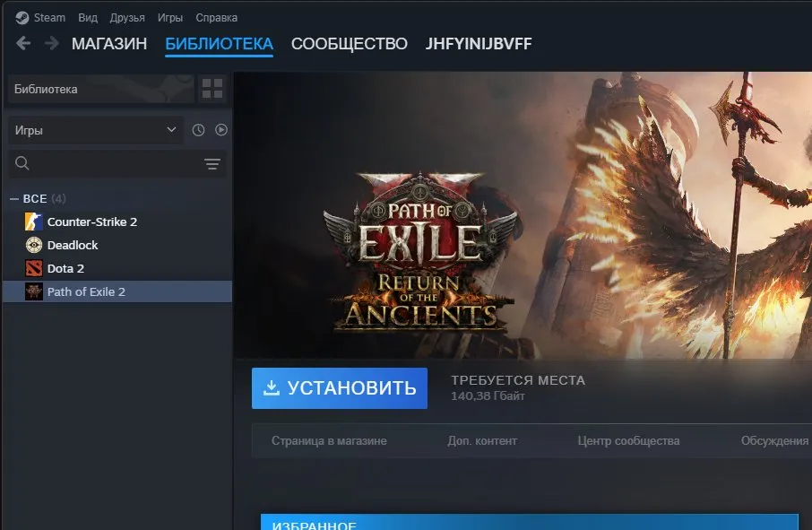The image size is (812, 530).
Task: Open the JHFYINIJBVFF profile tab
Action: click(x=479, y=44)
